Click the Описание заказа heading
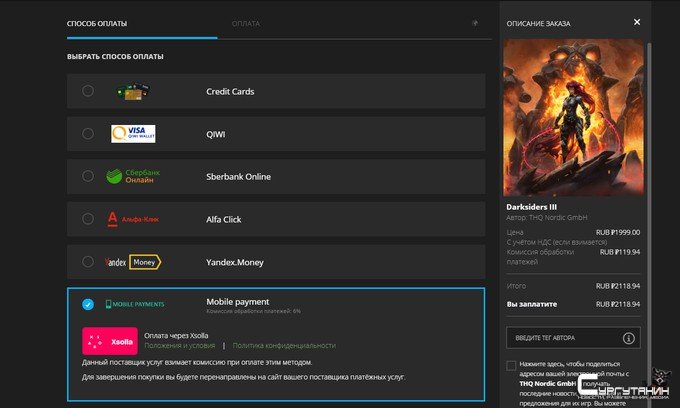 538,24
